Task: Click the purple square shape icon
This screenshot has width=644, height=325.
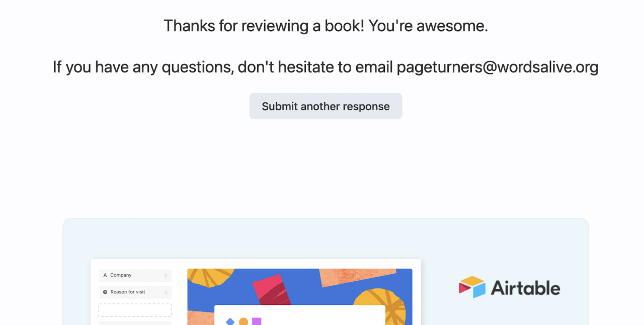Action: coord(257,321)
